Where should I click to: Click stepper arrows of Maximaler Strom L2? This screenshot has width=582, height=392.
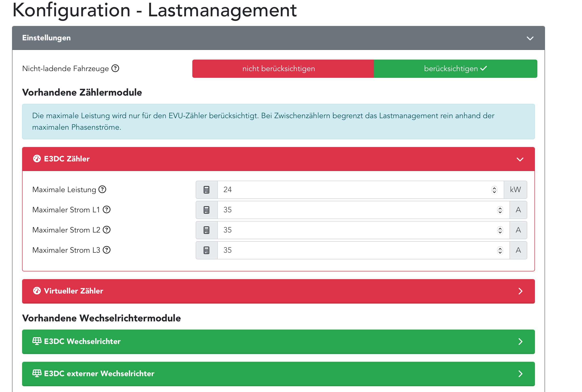coord(500,230)
